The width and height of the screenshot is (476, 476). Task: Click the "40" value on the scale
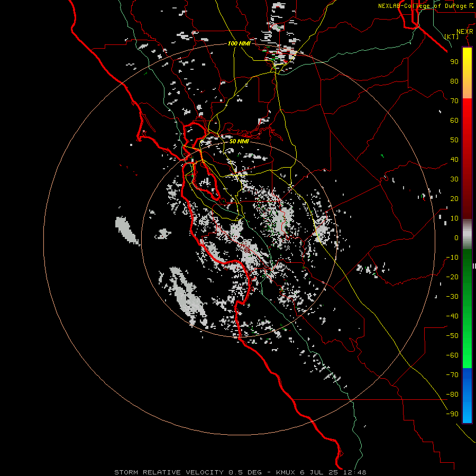click(x=454, y=159)
